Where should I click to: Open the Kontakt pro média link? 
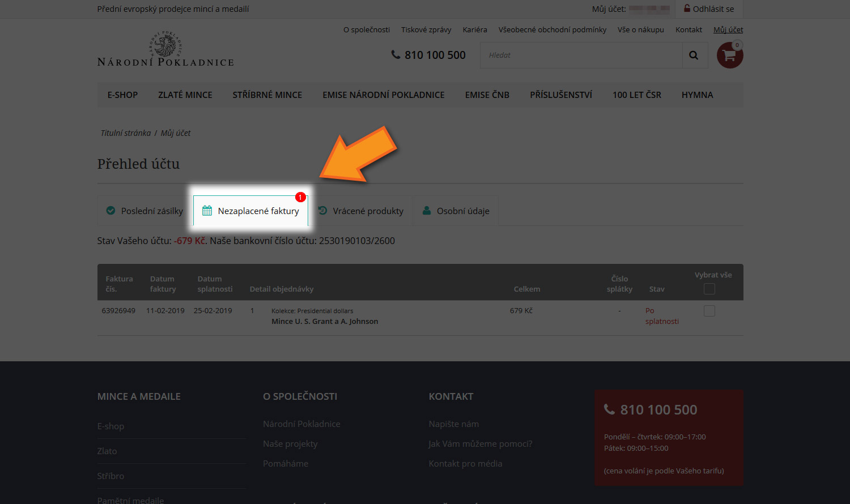(466, 464)
